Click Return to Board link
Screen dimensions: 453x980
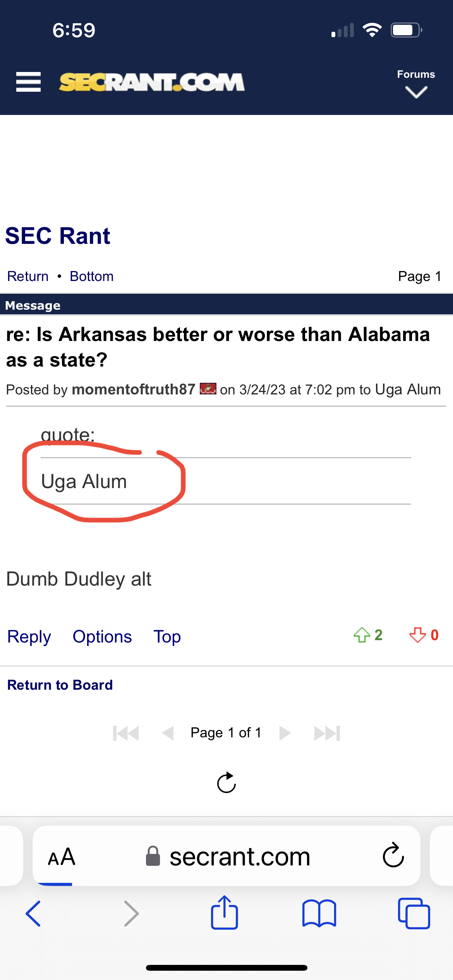tap(60, 685)
